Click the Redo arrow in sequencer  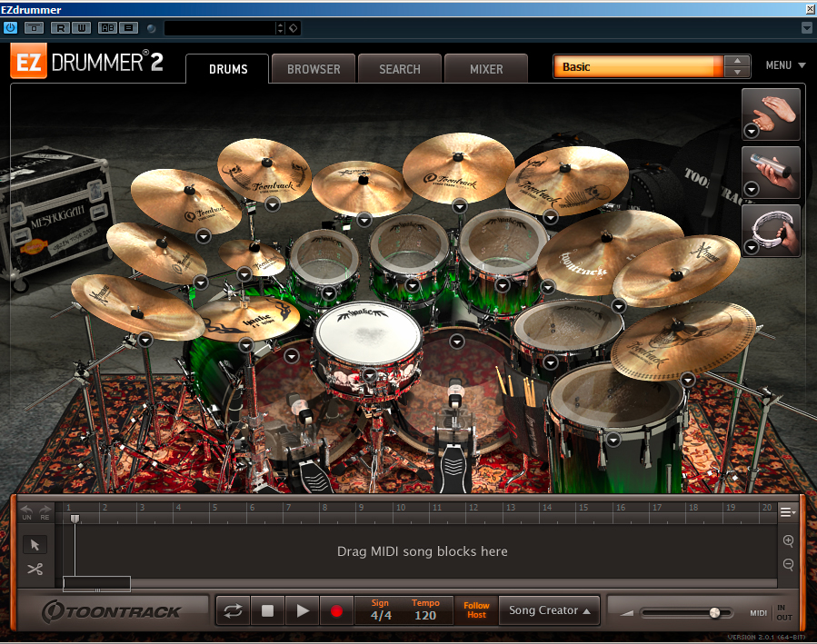[45, 512]
